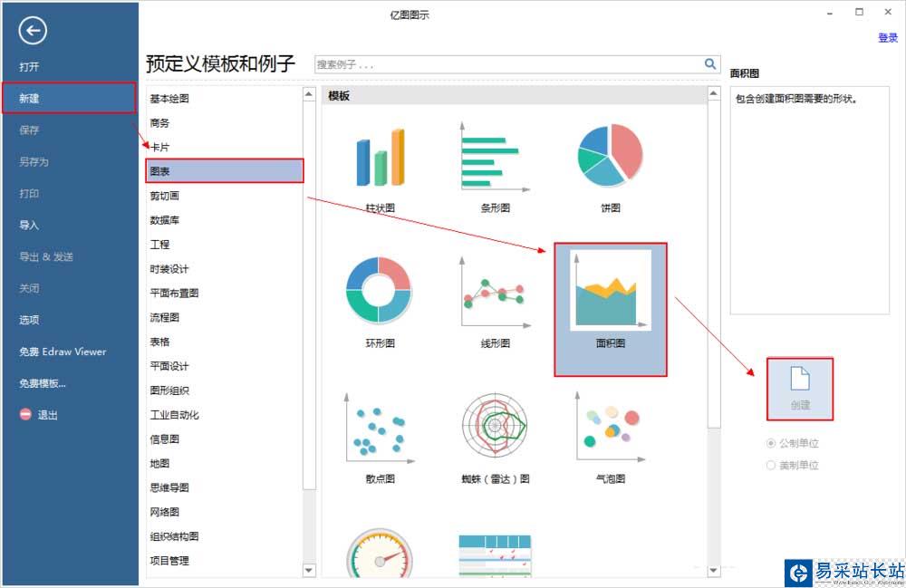
Task: Select the comparison table chart template
Action: (496, 555)
